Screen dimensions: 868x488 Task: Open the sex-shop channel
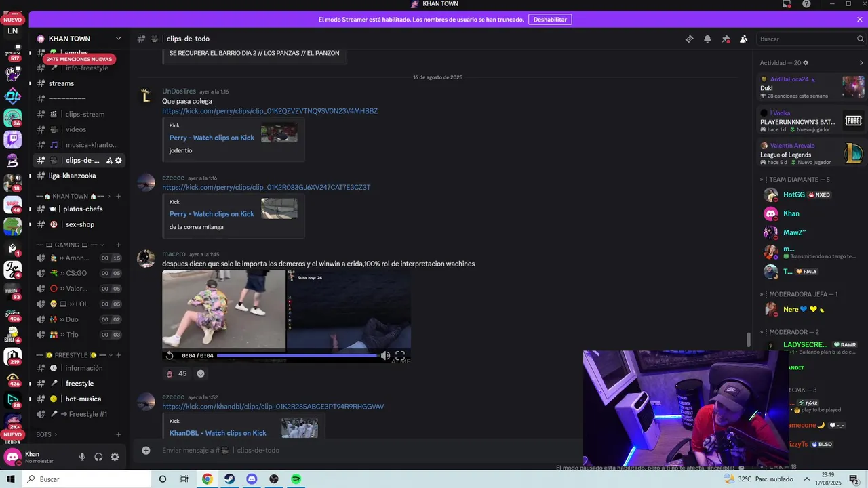coord(79,224)
